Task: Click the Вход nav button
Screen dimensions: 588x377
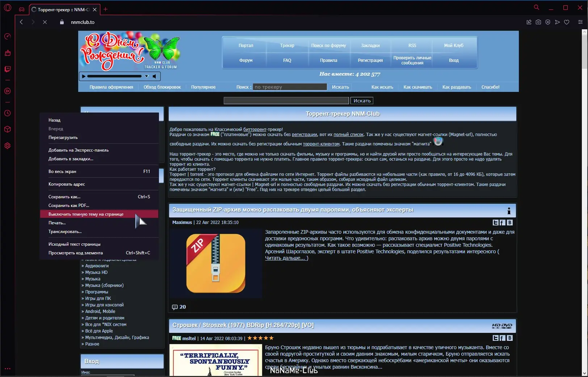Action: (454, 60)
